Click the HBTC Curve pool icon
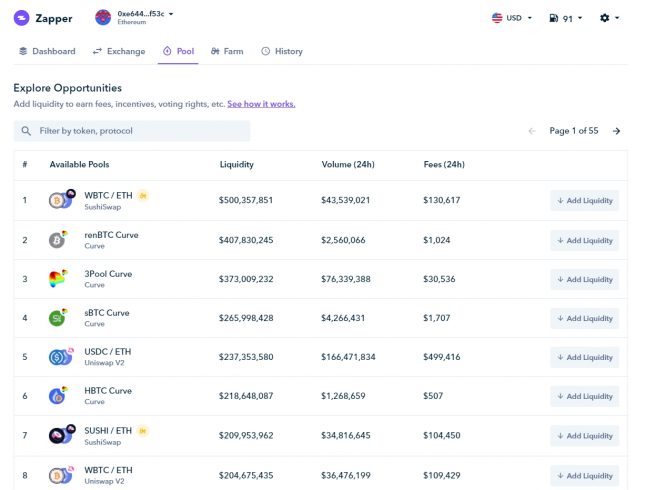The image size is (645, 490). (58, 396)
